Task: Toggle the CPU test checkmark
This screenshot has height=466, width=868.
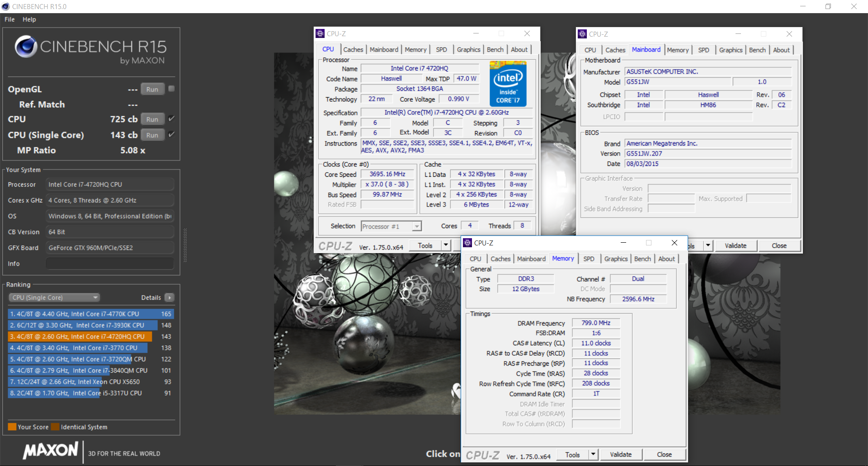Action: [x=171, y=118]
